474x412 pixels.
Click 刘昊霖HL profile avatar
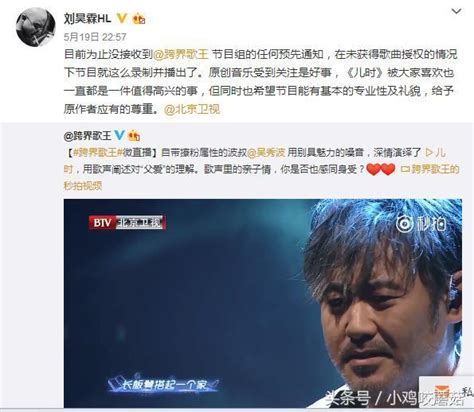pos(36,27)
